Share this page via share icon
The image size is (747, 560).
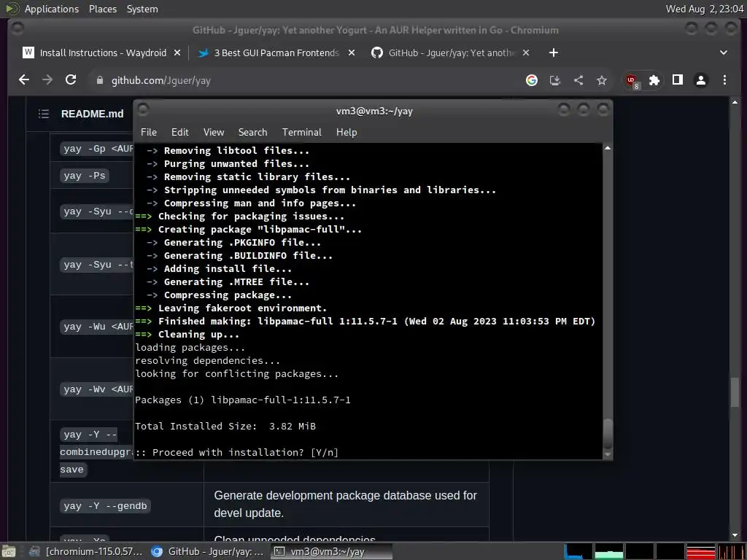click(x=578, y=80)
